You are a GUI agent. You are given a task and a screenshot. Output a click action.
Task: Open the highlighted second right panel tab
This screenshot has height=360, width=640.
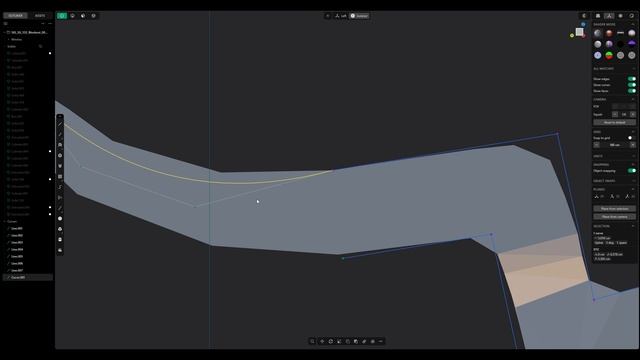(x=609, y=16)
